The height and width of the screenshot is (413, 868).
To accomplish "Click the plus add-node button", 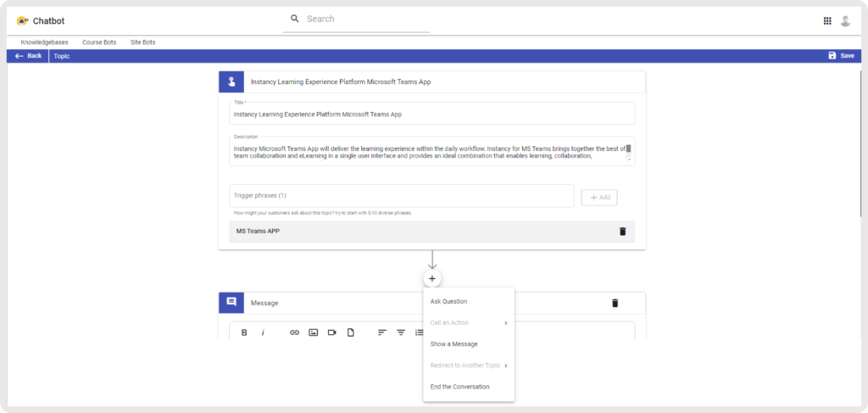I will (x=431, y=278).
